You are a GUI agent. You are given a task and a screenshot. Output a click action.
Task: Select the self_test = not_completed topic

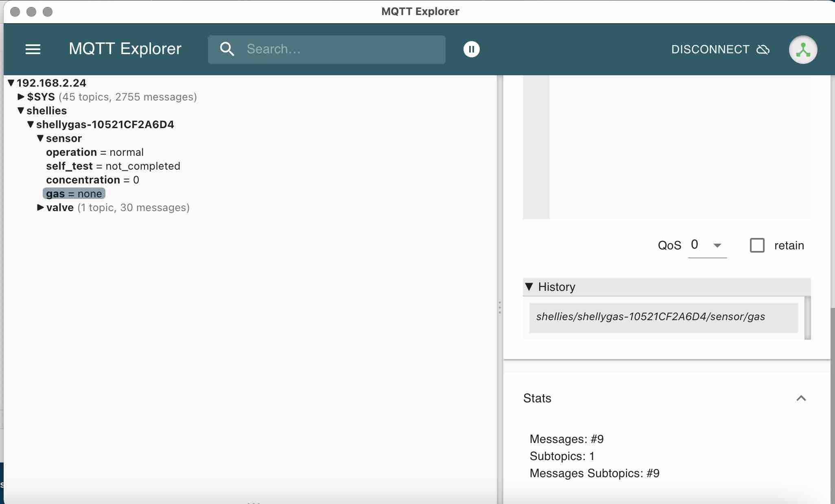113,166
